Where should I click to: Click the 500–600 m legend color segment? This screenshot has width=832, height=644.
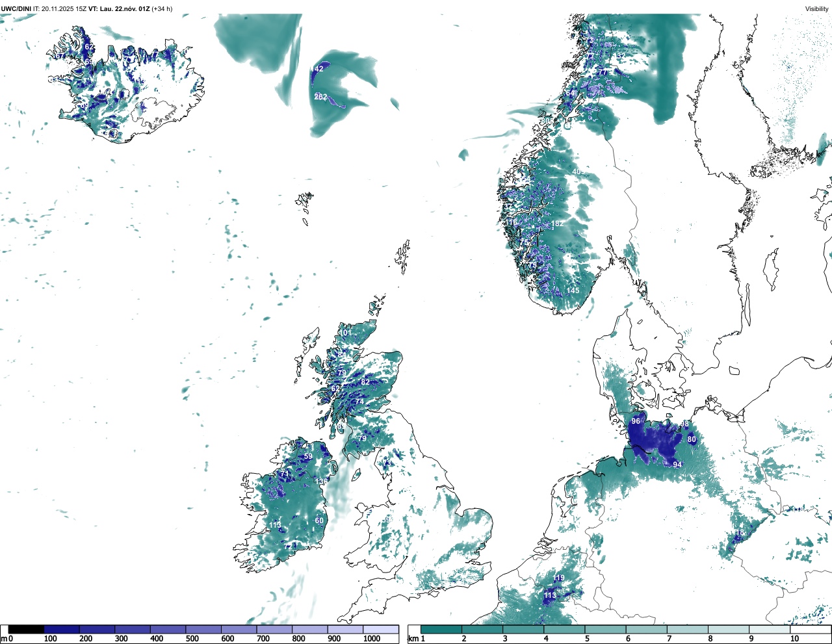point(203,630)
